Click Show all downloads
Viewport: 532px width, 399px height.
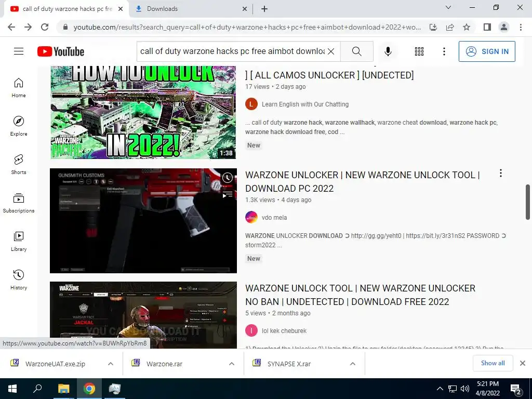point(493,363)
